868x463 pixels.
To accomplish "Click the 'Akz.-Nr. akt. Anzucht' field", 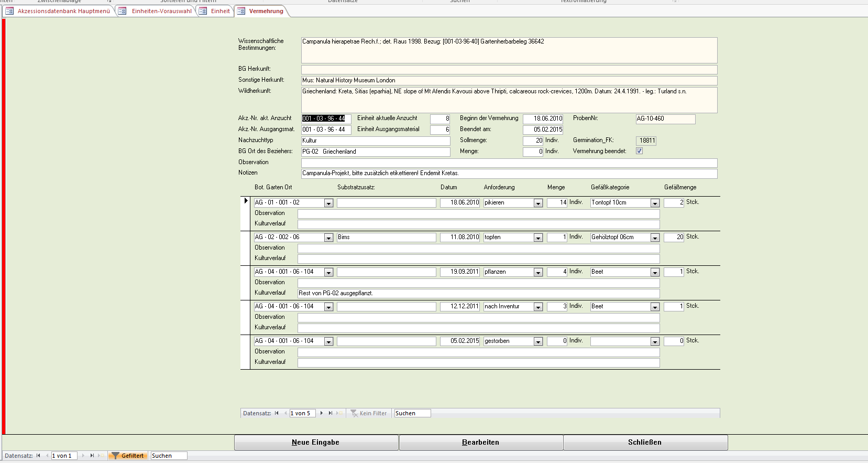I will tap(326, 119).
